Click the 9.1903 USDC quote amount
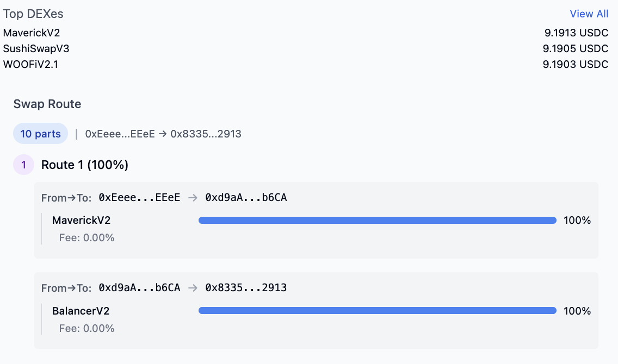The image size is (618, 364). click(576, 64)
